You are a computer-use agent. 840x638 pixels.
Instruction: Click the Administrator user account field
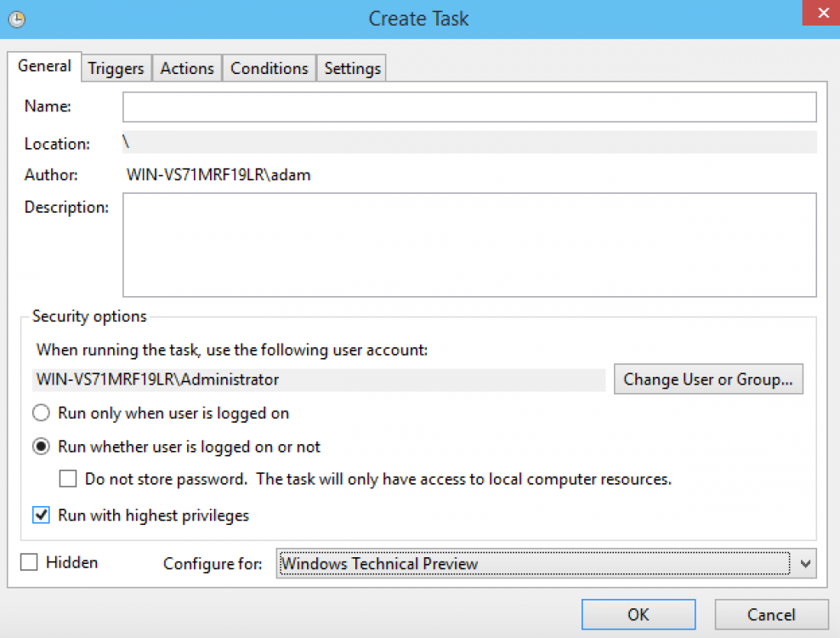click(x=320, y=379)
